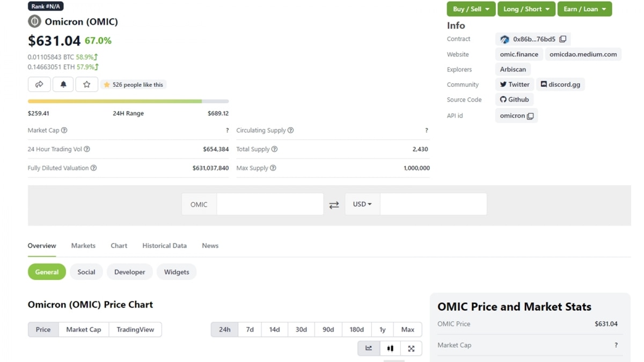Open the Arbiscan explorer link
Image resolution: width=644 pixels, height=362 pixels.
pyautogui.click(x=513, y=69)
